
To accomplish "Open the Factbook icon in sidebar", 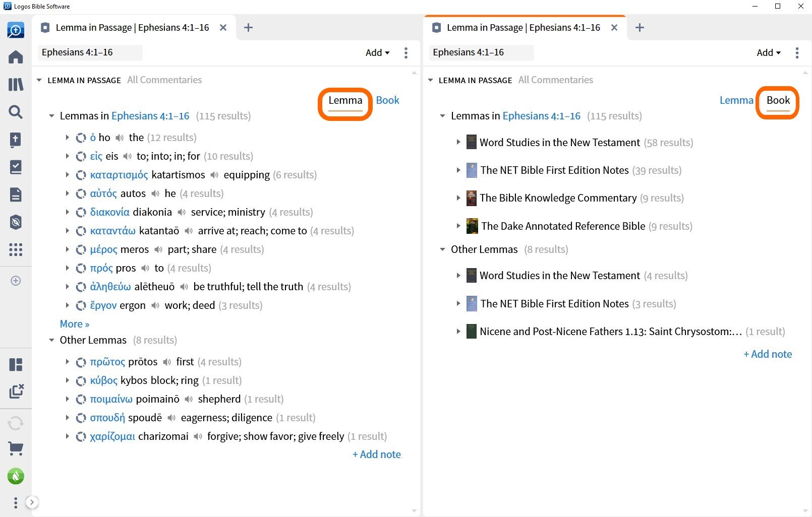I will [16, 140].
